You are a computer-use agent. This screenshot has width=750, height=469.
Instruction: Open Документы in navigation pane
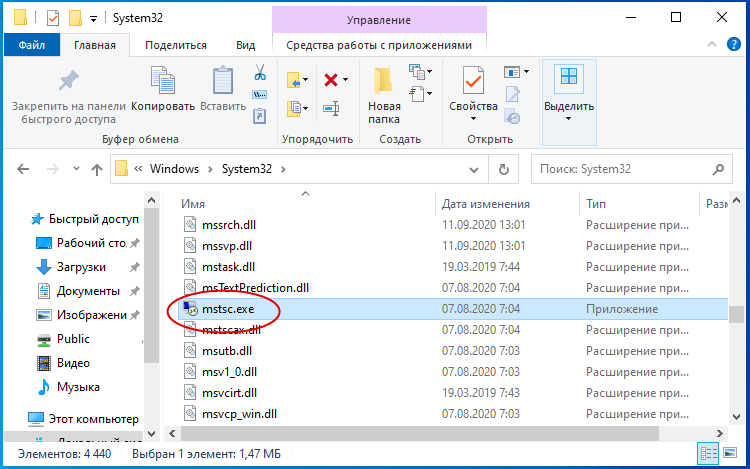click(88, 291)
